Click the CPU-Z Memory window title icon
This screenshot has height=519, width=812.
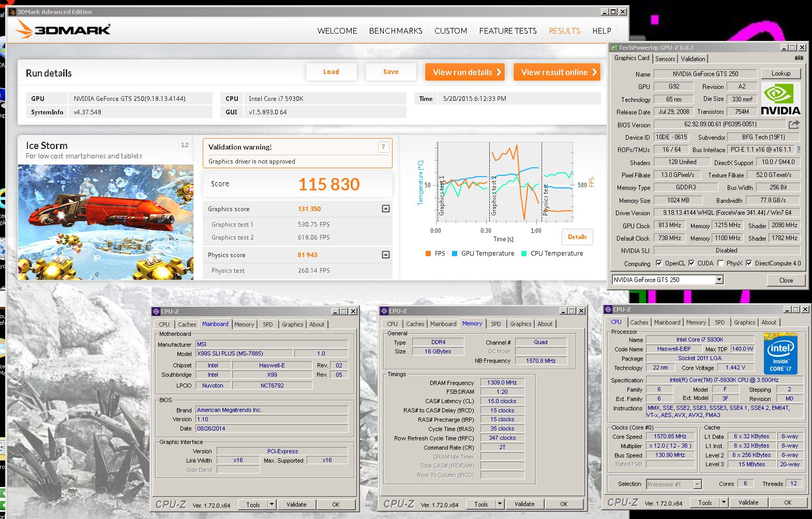click(384, 311)
